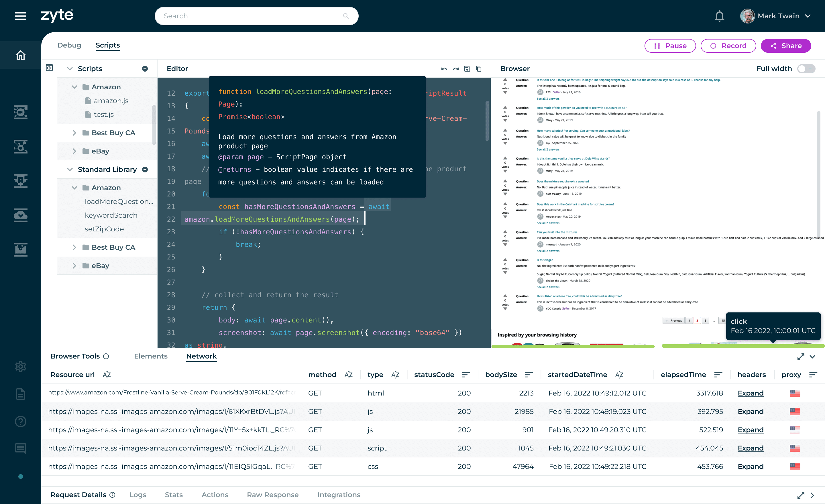Sort by statusCode column
This screenshot has height=504, width=825.
pos(466,375)
